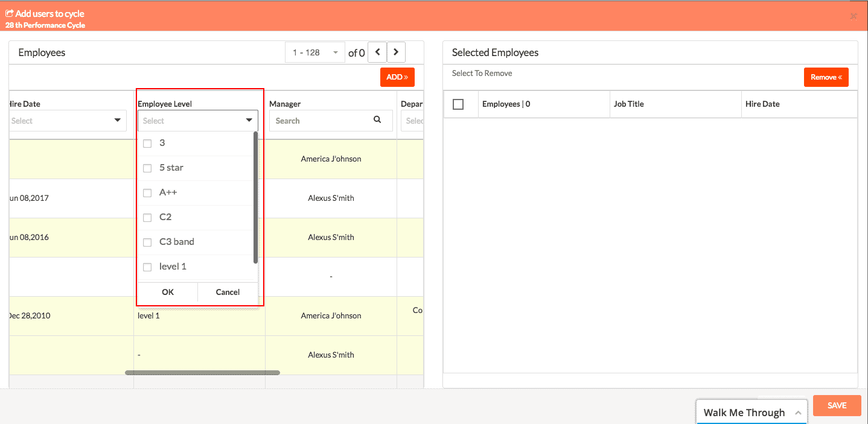Click Alexus S'mith in Jun 08,2016 row

[331, 237]
